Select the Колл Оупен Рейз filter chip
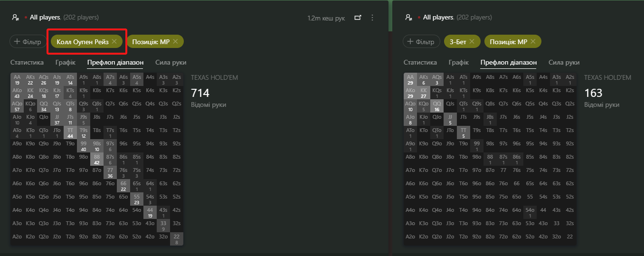 [86, 42]
